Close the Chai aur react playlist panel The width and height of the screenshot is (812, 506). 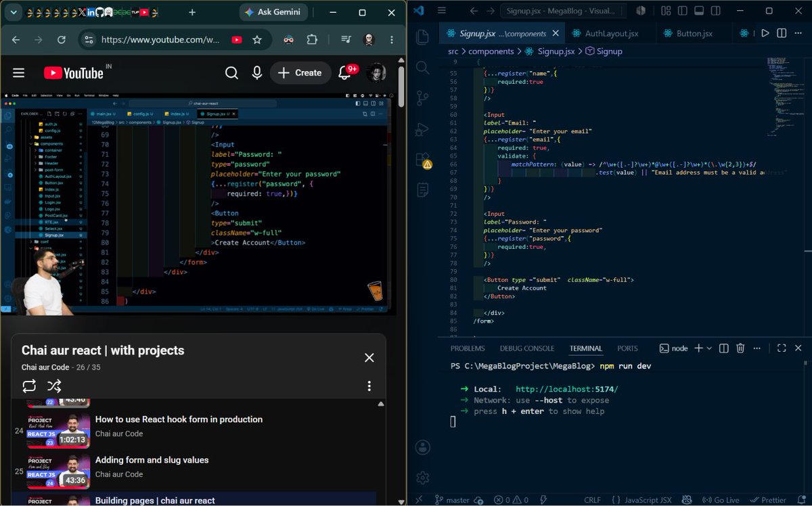[369, 357]
